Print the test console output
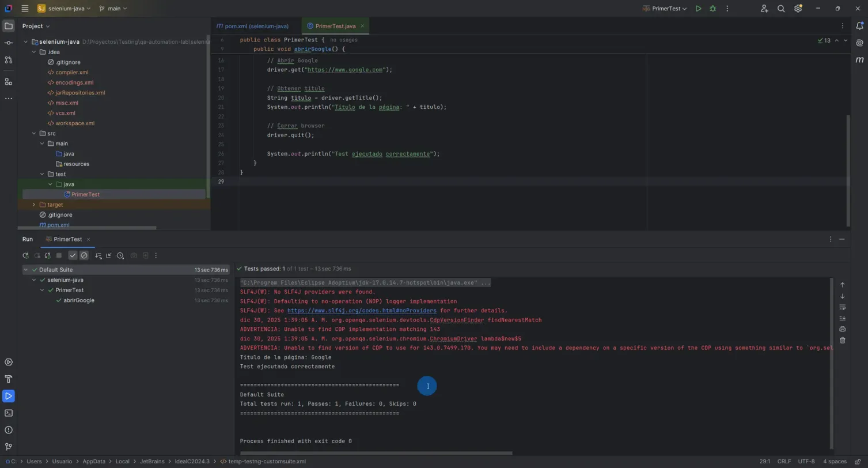 tap(842, 329)
